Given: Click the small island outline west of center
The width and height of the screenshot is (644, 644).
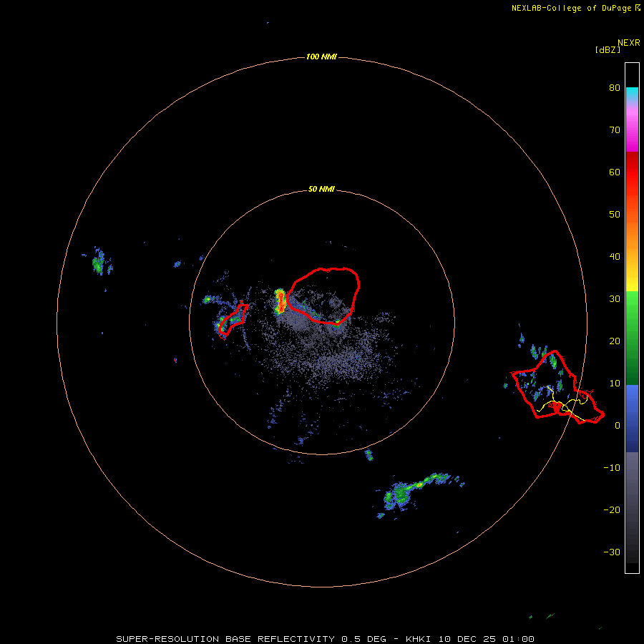Looking at the screenshot, I should click(x=233, y=318).
